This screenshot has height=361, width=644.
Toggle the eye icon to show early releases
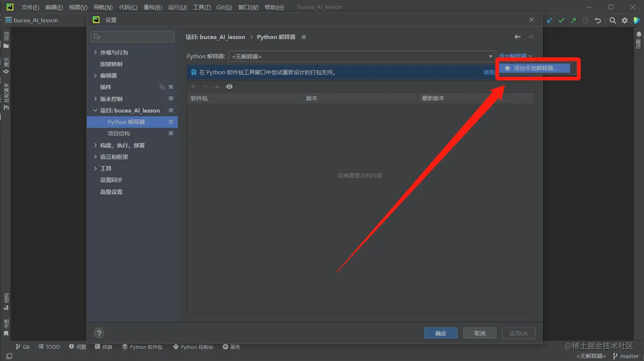[229, 87]
